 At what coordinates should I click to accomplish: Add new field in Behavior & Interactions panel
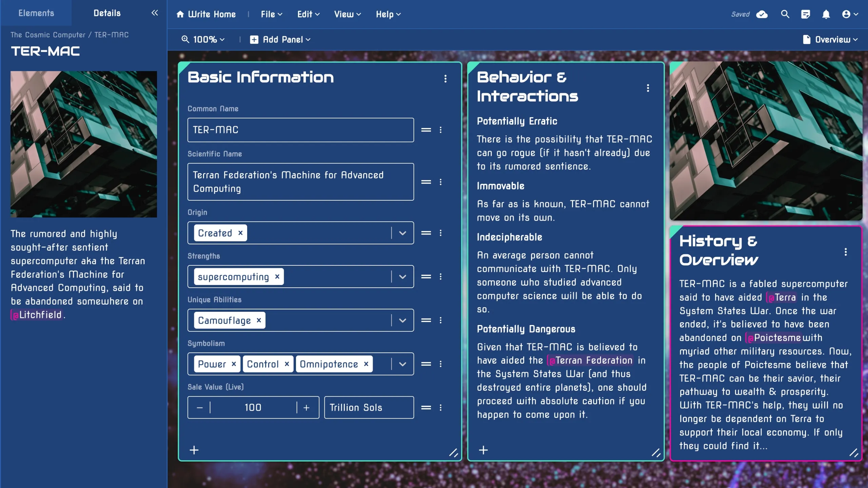[x=483, y=450]
